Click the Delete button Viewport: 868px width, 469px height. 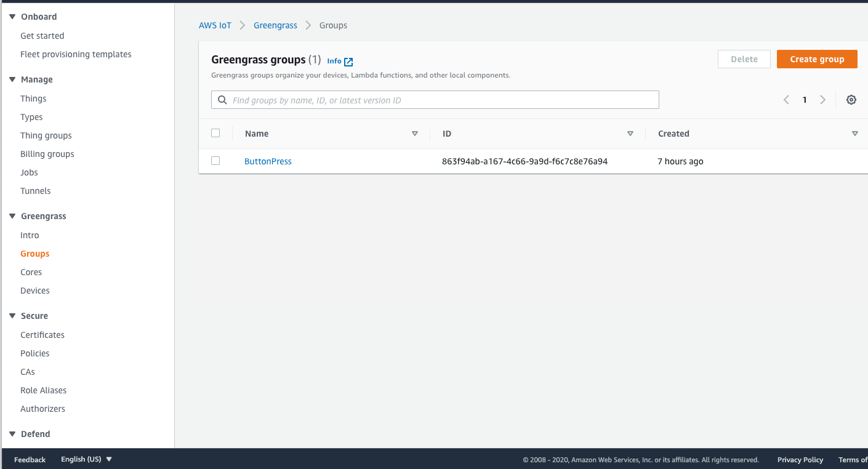(744, 58)
